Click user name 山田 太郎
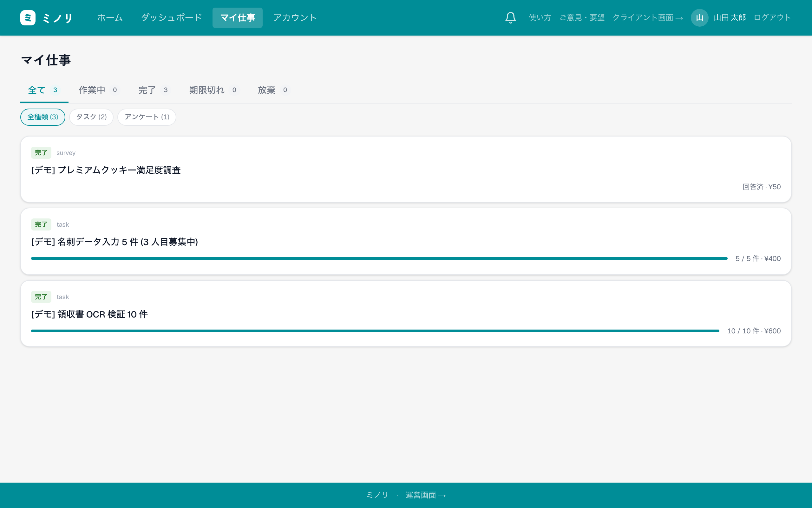 [x=730, y=18]
